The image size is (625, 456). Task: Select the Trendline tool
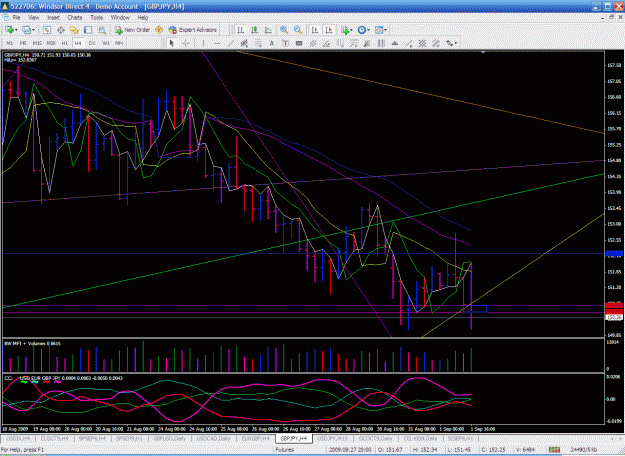[231, 43]
